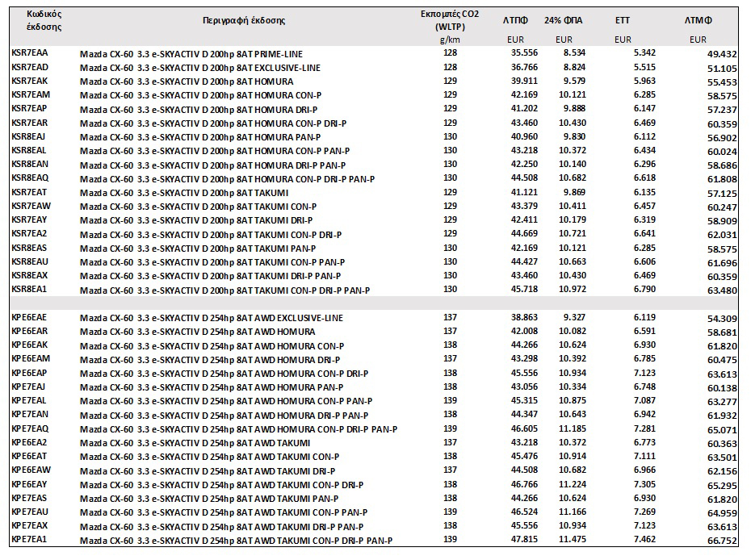The height and width of the screenshot is (560, 751).
Task: Click the Εκπομπές CO2 (WLTP) header
Action: (450, 20)
